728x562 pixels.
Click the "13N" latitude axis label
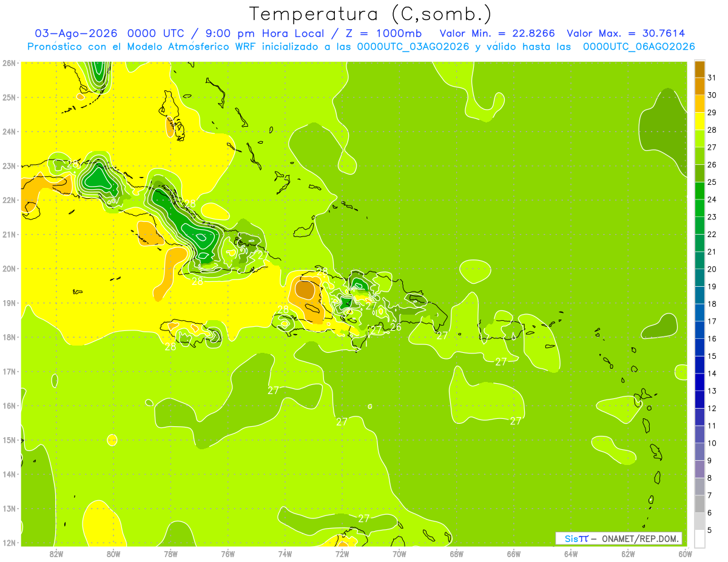(8, 508)
